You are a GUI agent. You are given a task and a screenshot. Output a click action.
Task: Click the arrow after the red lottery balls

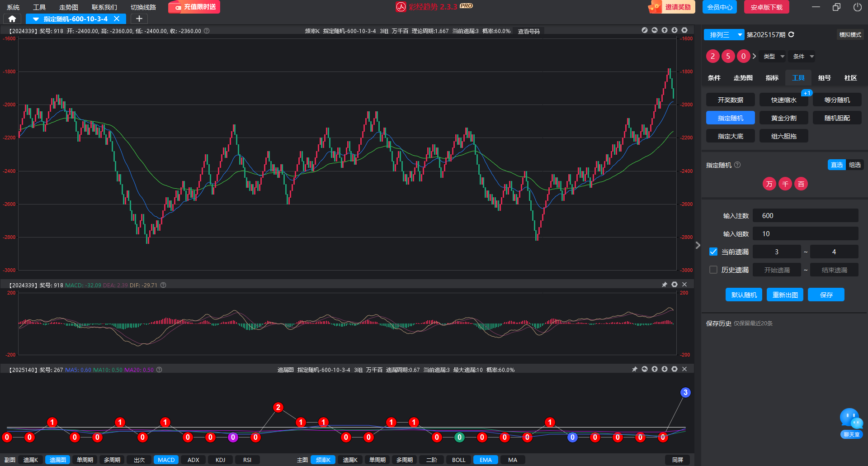coord(754,56)
